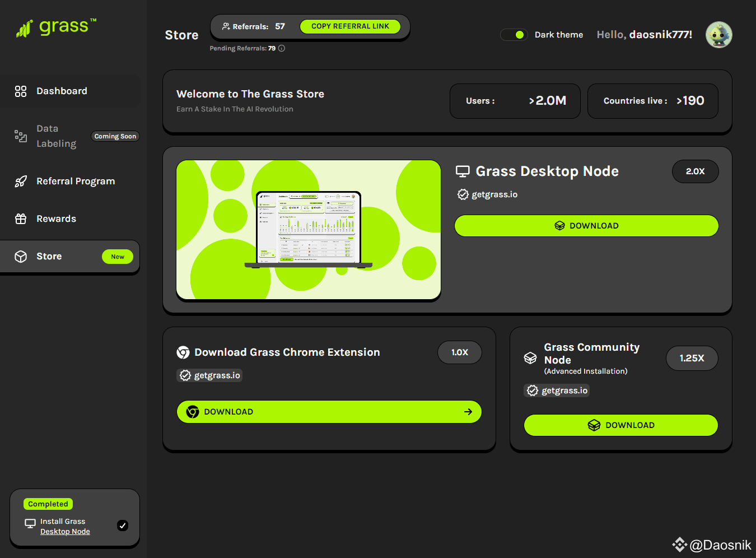Click the Welcome to The Grass Store heading
This screenshot has width=756, height=558.
coord(250,94)
